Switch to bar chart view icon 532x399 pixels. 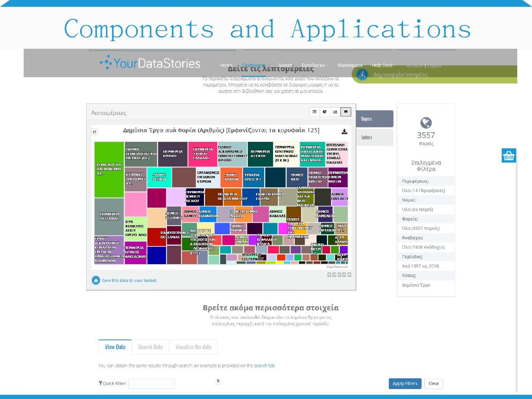(x=335, y=112)
